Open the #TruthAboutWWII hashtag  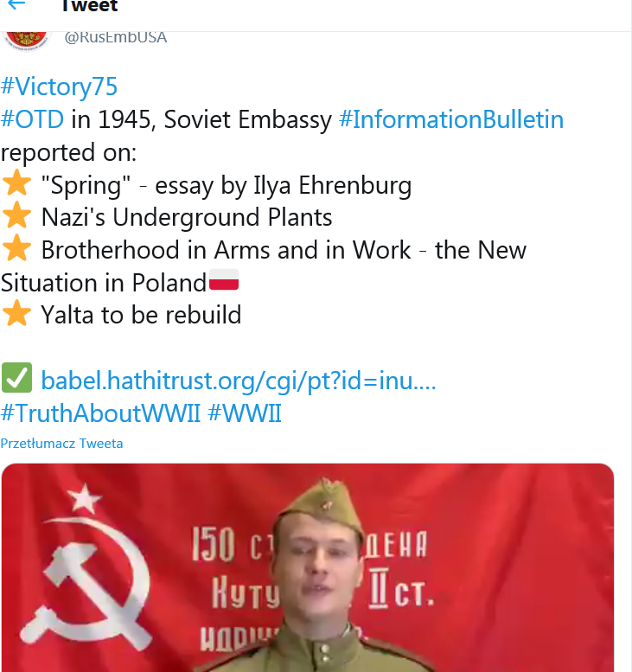pos(100,413)
